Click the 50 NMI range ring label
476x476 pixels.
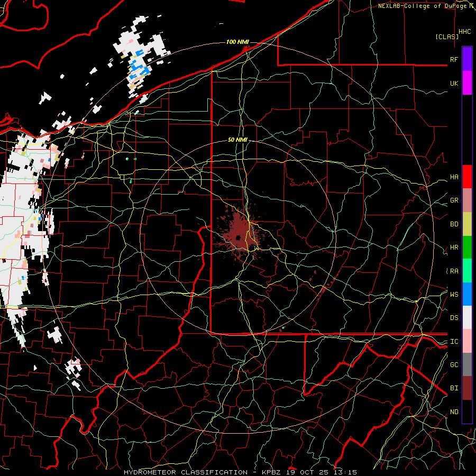click(237, 140)
